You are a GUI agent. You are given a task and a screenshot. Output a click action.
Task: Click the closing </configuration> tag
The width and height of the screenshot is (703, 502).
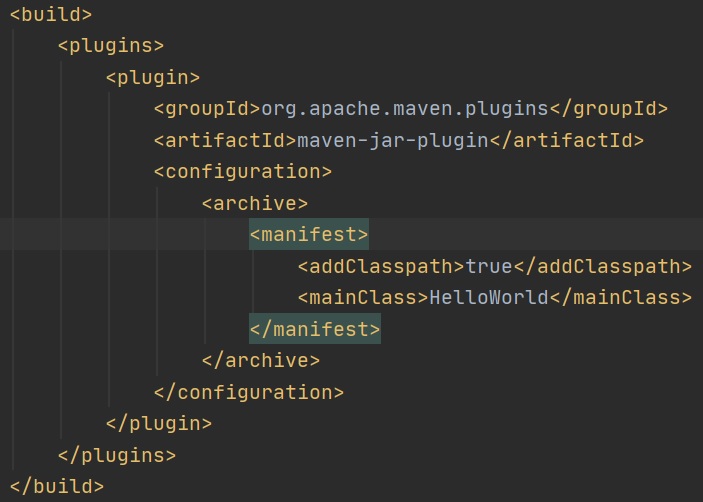coord(248,392)
